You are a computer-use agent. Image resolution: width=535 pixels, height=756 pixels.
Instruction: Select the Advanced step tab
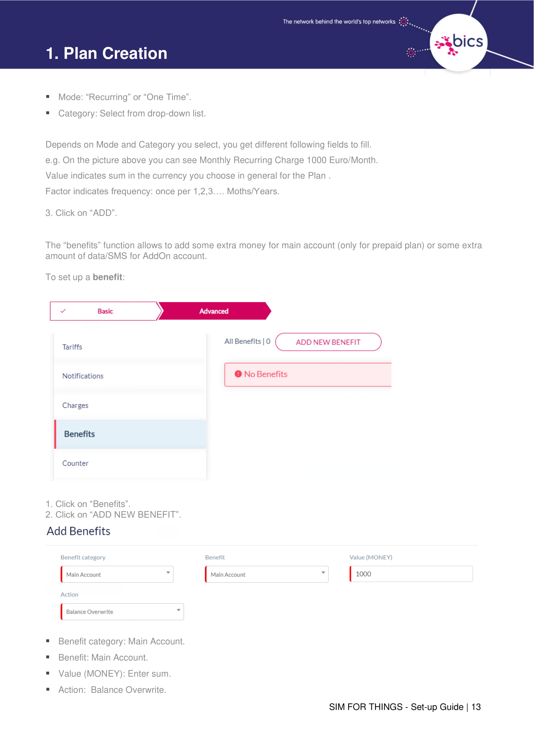point(214,311)
